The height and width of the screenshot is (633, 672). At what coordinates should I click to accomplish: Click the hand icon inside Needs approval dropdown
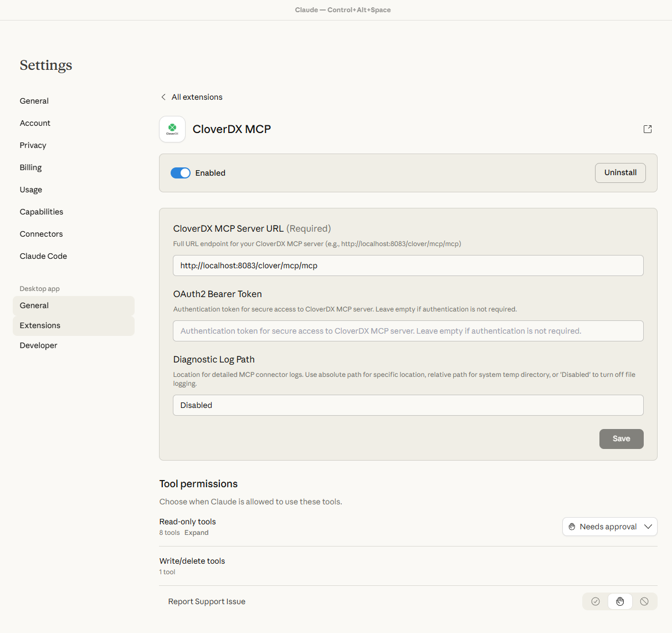tap(572, 527)
